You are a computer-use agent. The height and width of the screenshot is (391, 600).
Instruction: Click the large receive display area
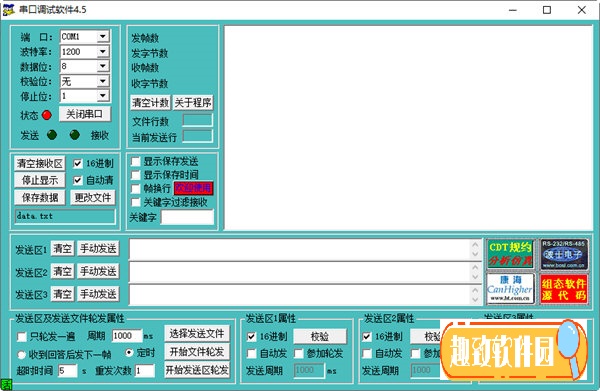click(408, 128)
